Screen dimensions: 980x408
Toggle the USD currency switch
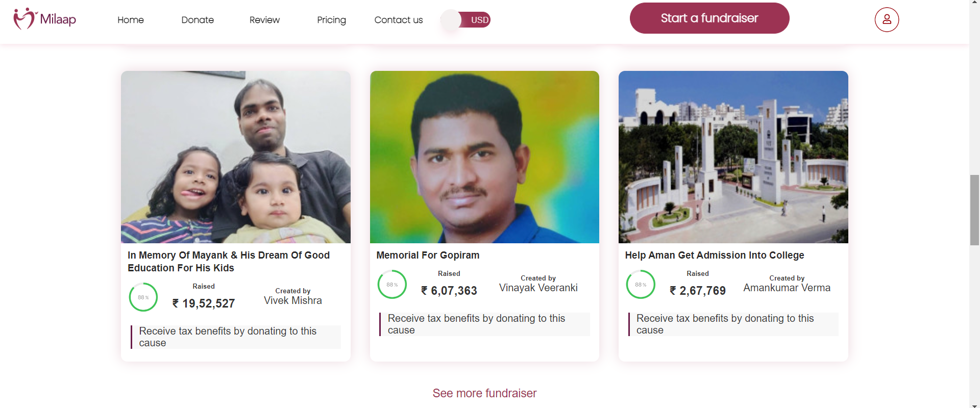[x=465, y=20]
